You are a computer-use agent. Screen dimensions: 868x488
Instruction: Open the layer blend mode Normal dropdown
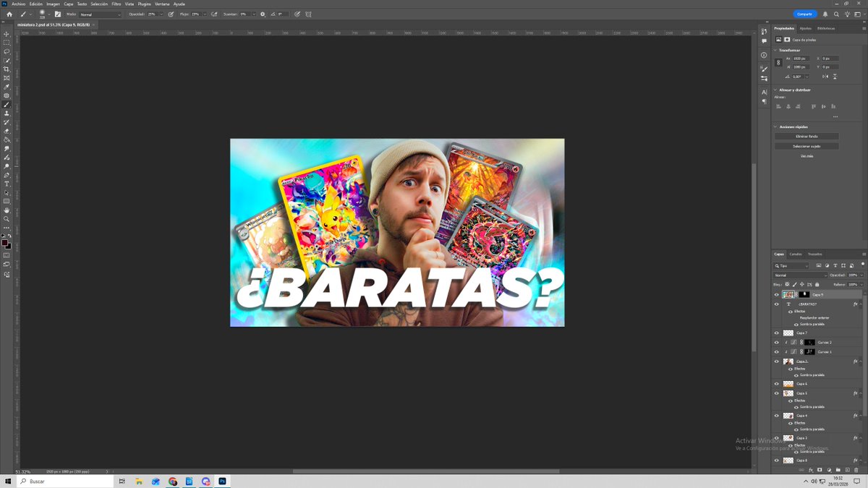click(x=800, y=275)
